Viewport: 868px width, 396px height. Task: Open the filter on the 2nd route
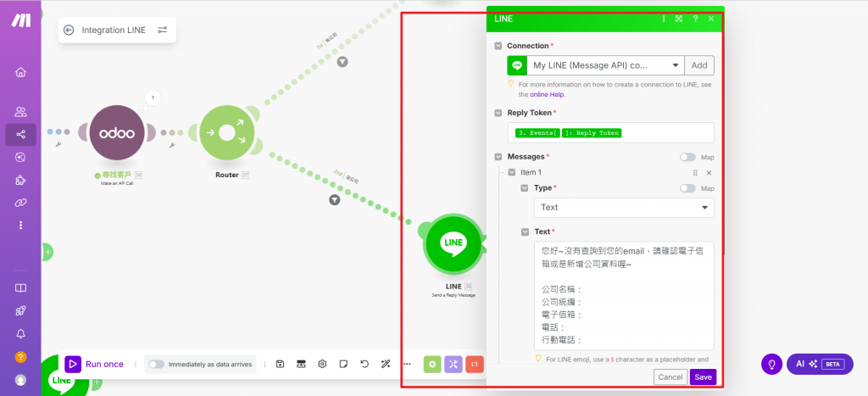[x=334, y=199]
